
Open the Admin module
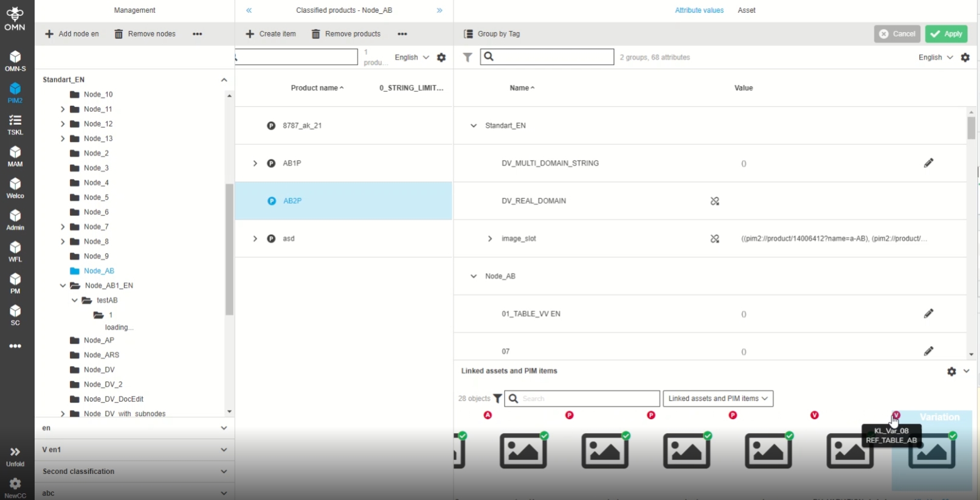coord(15,220)
